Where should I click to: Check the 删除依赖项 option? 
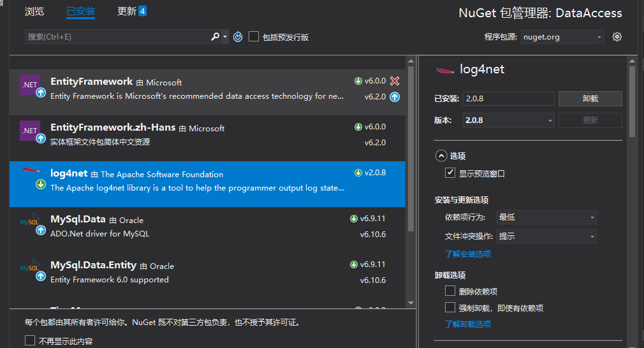point(450,291)
